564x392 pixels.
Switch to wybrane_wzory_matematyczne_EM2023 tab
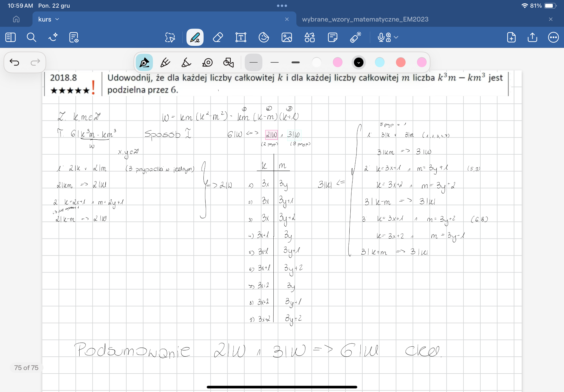click(365, 19)
